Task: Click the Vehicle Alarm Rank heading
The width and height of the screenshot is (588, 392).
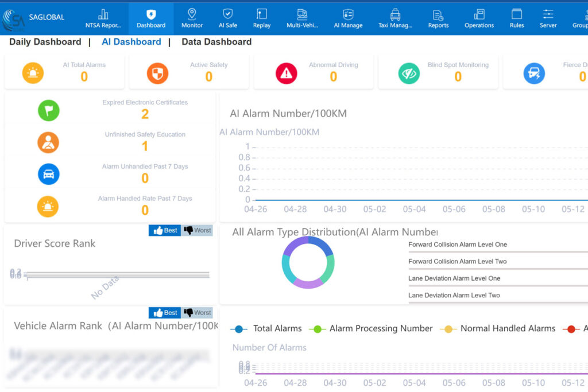Action: coord(116,326)
